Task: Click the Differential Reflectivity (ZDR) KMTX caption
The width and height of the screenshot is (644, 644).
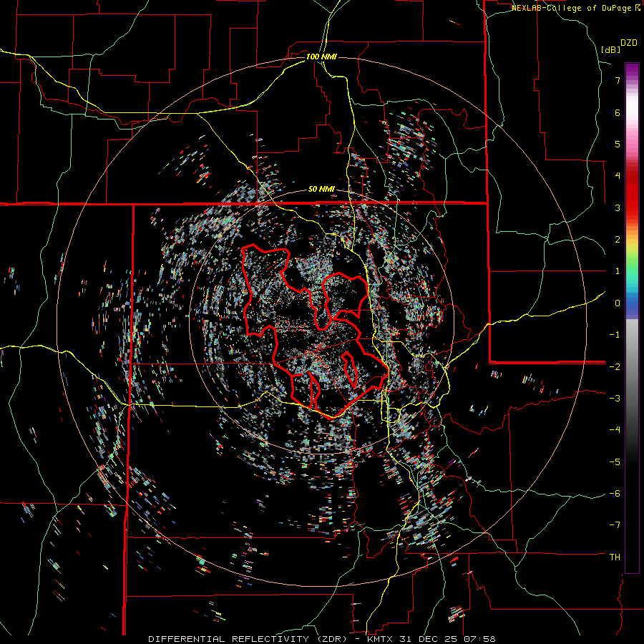Action: pos(322,639)
